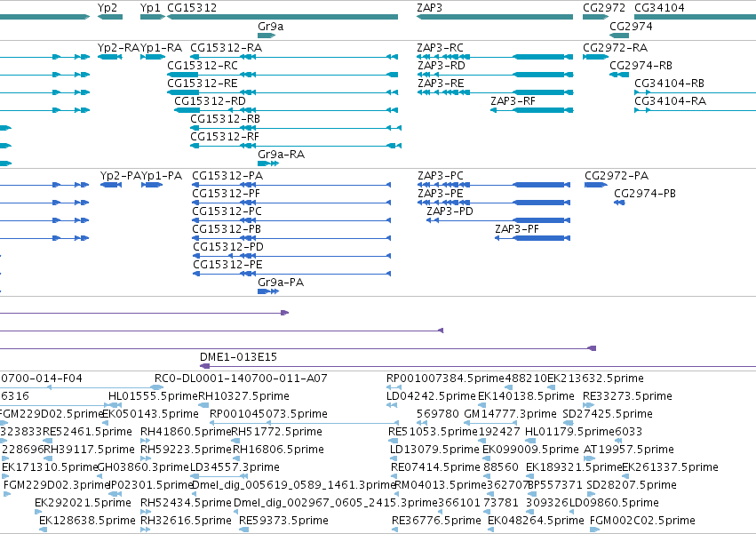Click EST RP001045073.5prime
This screenshot has width=756, height=534.
tap(268, 414)
